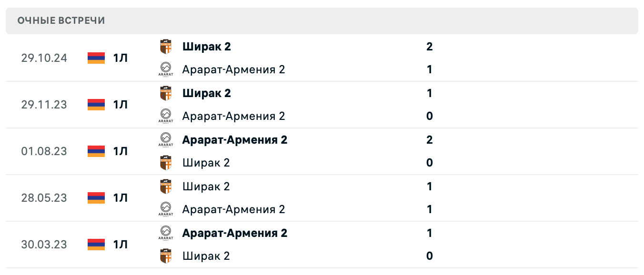Viewport: 644px width, 275px height.
Task: Click the Ширак 2 crest in the bottom match
Action: tap(166, 255)
